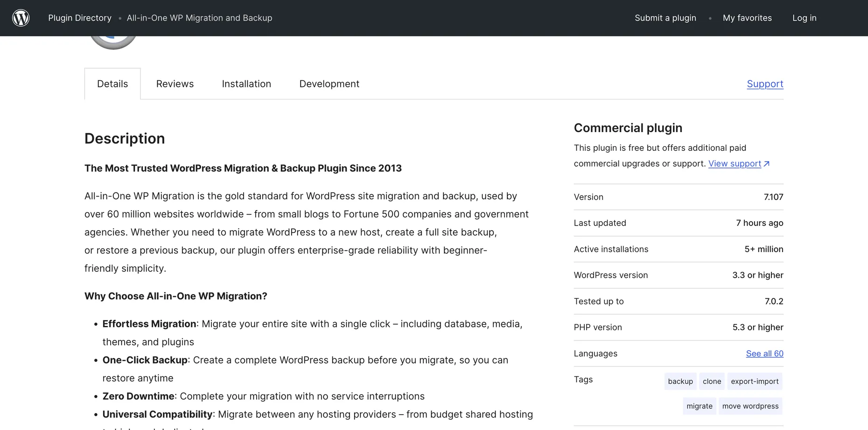Click the 'Universal Compatibility' bullet text
This screenshot has width=868, height=430.
158,415
